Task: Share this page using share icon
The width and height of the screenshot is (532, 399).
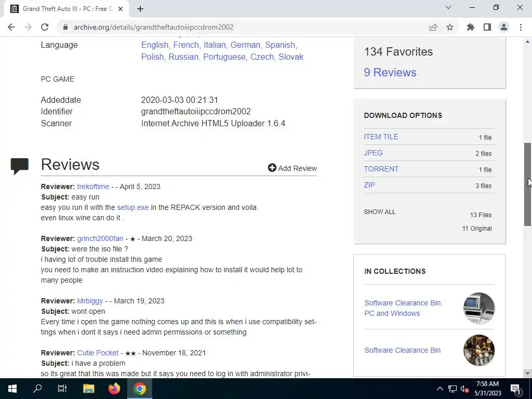Action: (x=433, y=27)
